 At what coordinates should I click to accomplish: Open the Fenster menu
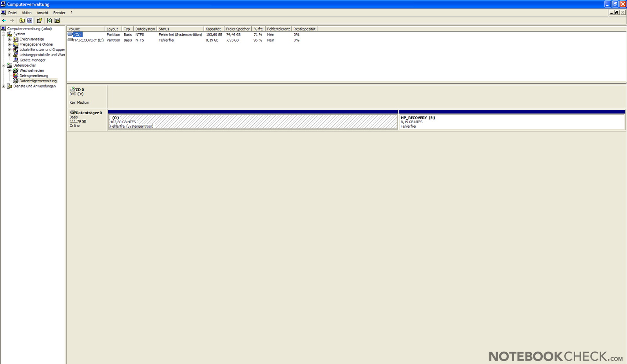60,13
